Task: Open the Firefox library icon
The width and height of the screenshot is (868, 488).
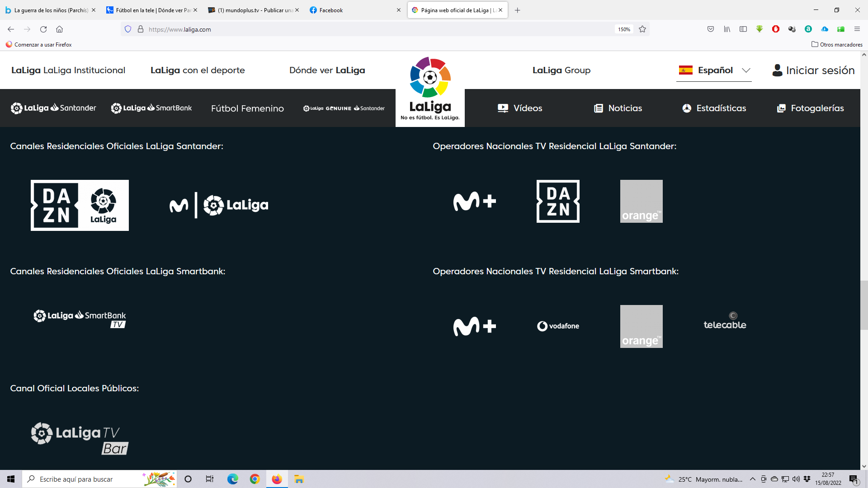Action: pos(727,29)
